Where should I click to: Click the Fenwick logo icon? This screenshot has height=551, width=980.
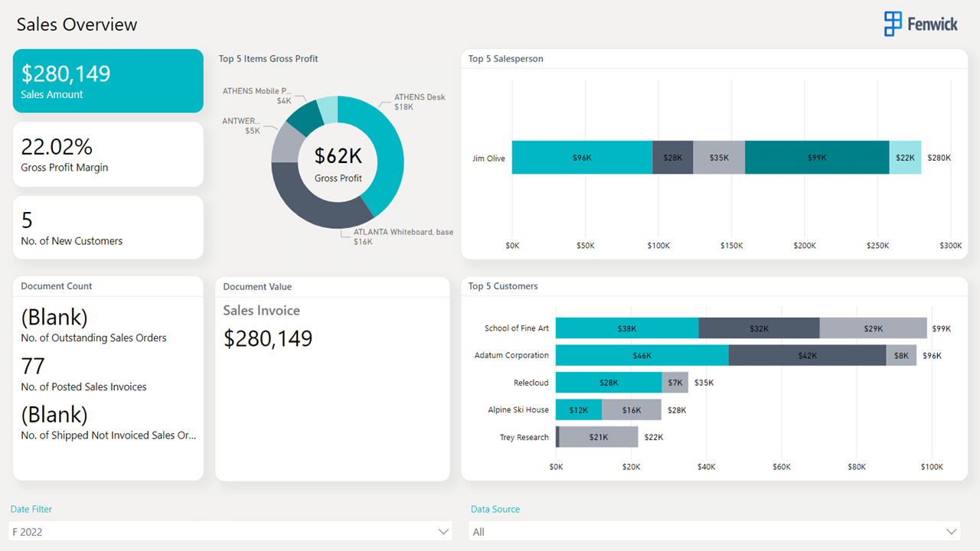click(893, 24)
